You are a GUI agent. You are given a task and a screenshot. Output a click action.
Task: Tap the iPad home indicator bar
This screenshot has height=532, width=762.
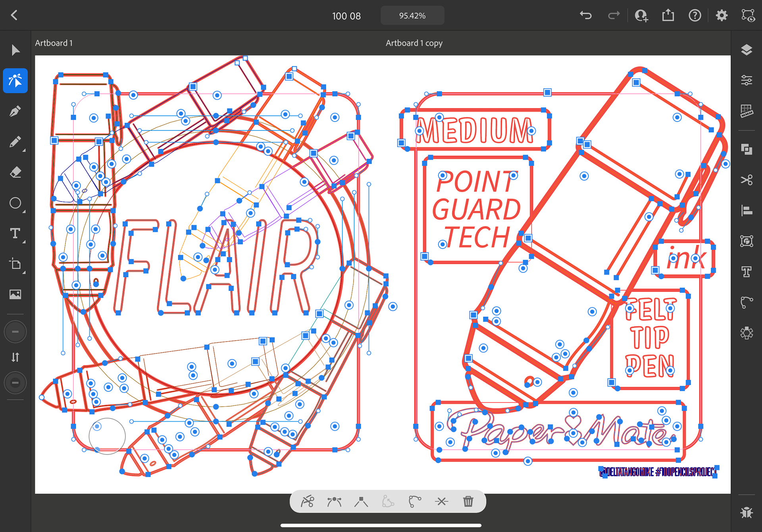(x=381, y=525)
